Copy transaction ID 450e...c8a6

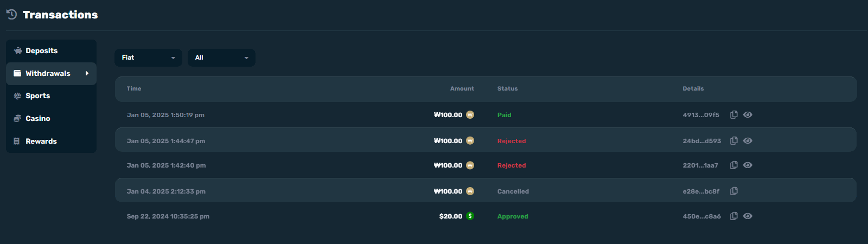coord(733,216)
